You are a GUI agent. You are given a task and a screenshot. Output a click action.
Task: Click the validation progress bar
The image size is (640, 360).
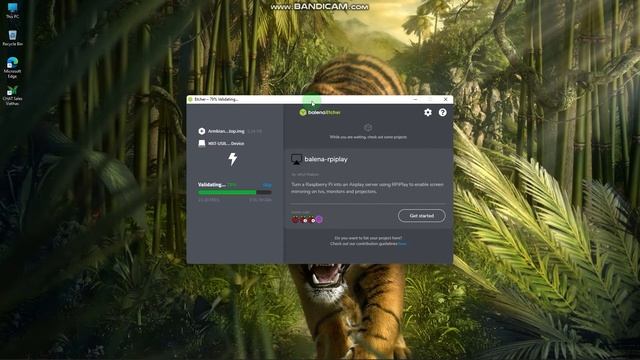[x=235, y=192]
